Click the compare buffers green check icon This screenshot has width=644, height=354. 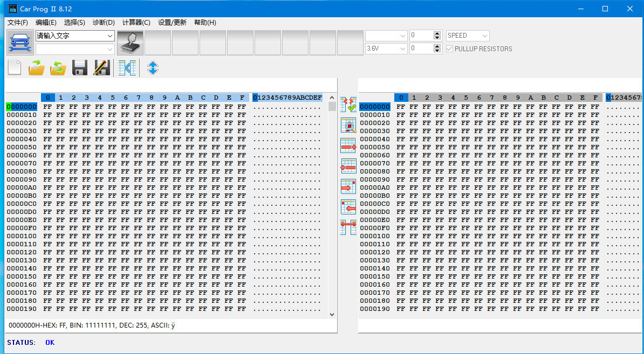click(x=348, y=103)
